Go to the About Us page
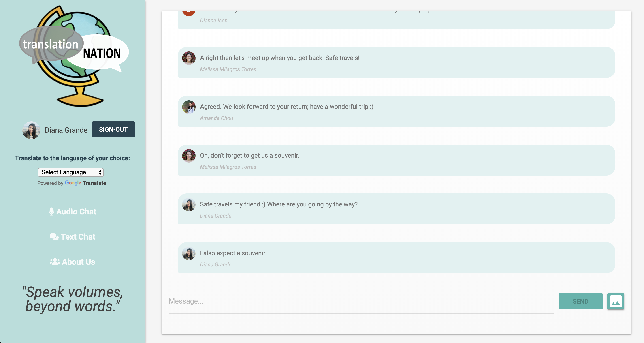Screen dimensions: 644x343 [x=78, y=262]
